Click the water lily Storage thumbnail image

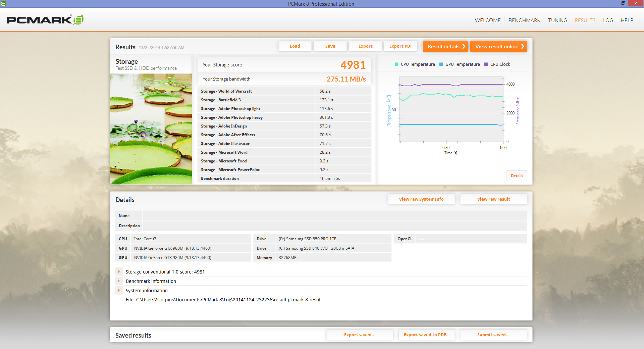[x=151, y=129]
